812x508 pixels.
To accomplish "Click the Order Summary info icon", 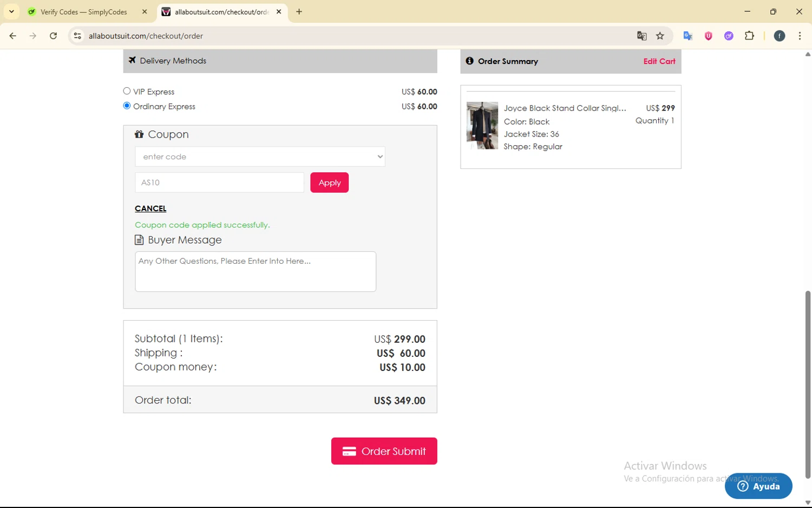I will point(469,61).
